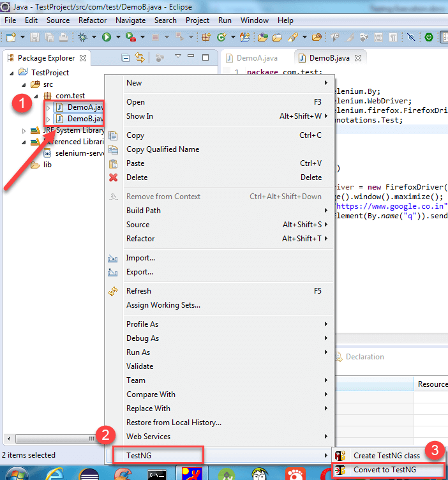Image resolution: width=448 pixels, height=480 pixels.
Task: Collapse the TestProject tree node
Action: 13,73
